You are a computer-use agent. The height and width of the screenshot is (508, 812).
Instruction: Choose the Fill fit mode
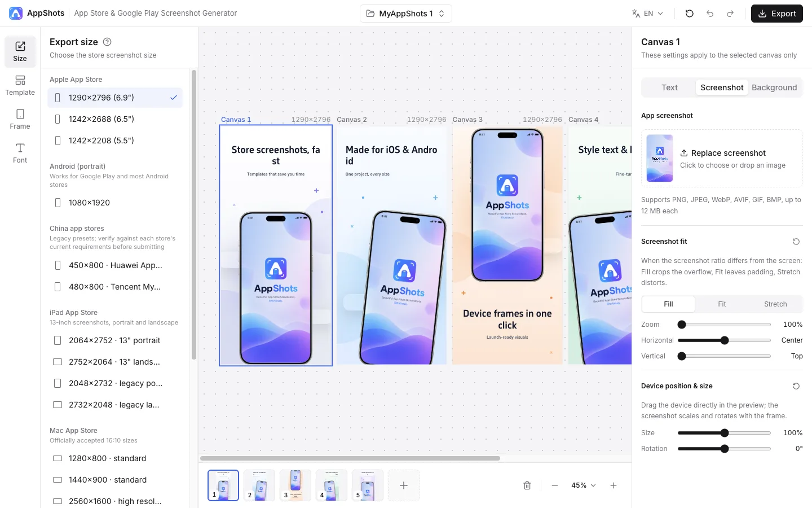pyautogui.click(x=668, y=304)
